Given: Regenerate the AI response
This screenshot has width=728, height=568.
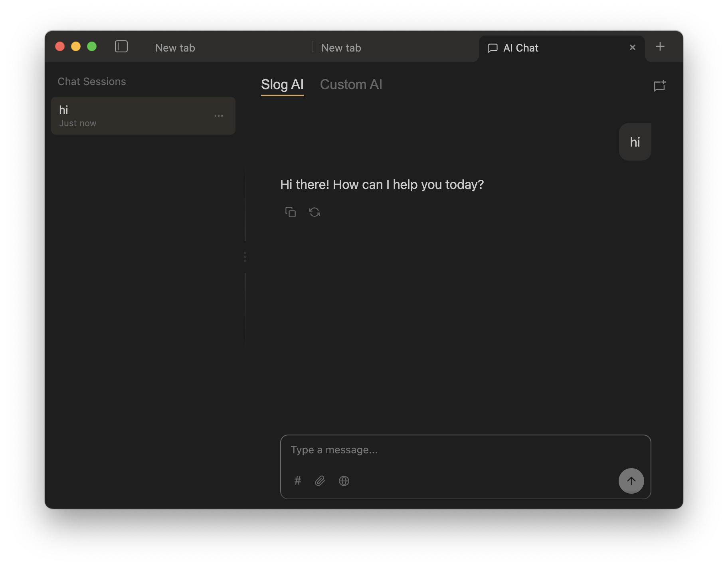Looking at the screenshot, I should [315, 212].
